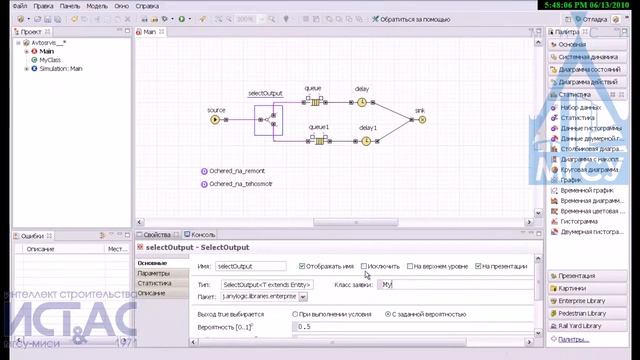Pick Столбиковая диаграмма palette element

(x=587, y=149)
